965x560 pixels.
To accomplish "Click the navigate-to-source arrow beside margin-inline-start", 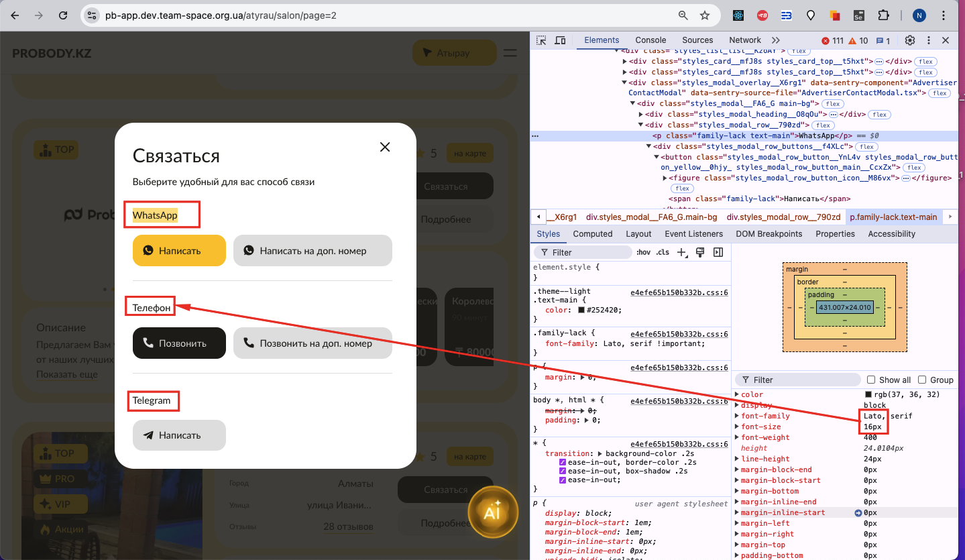I will click(x=858, y=513).
